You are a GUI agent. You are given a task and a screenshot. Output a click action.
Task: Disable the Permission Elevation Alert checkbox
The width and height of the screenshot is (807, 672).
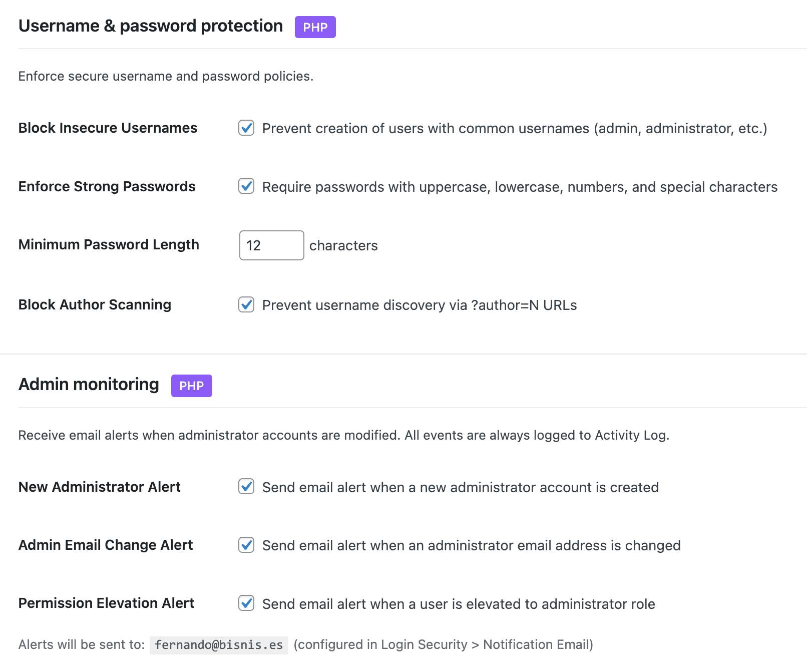[x=246, y=603]
